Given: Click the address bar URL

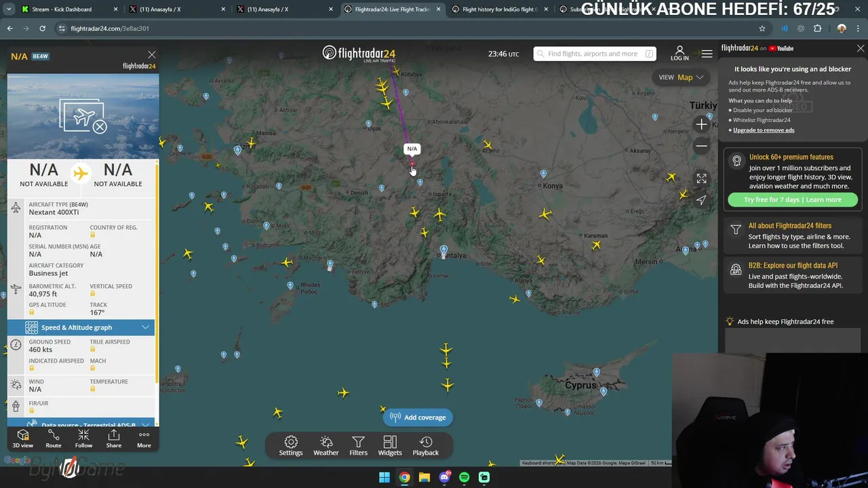Looking at the screenshot, I should (110, 28).
